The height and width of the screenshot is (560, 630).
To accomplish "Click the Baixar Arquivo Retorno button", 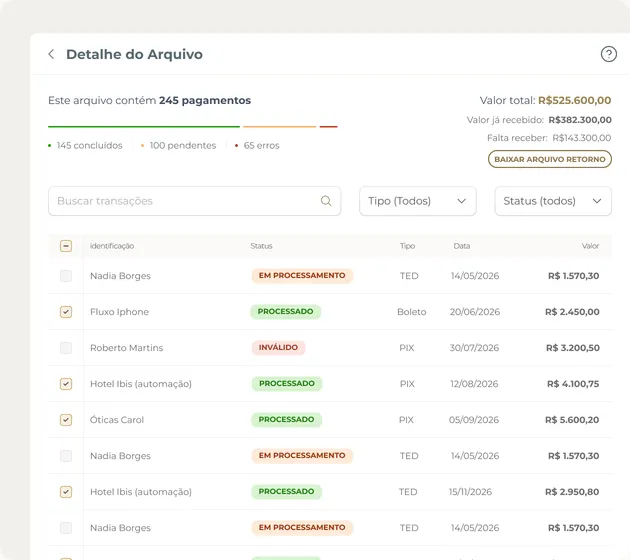I will pos(550,159).
